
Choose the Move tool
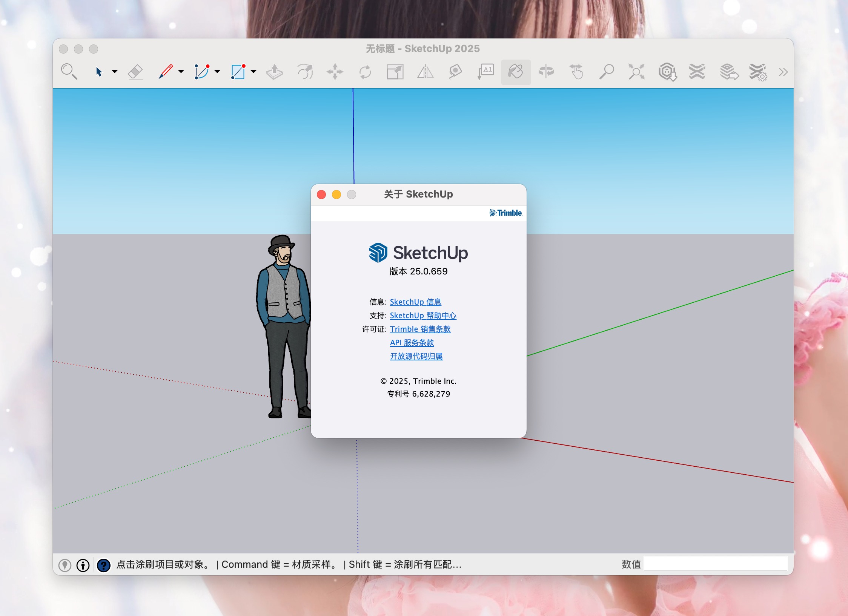[335, 72]
